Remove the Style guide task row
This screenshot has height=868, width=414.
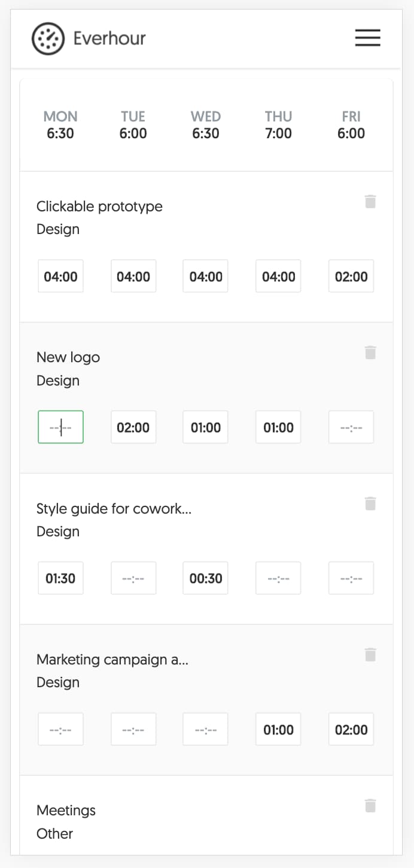(370, 503)
